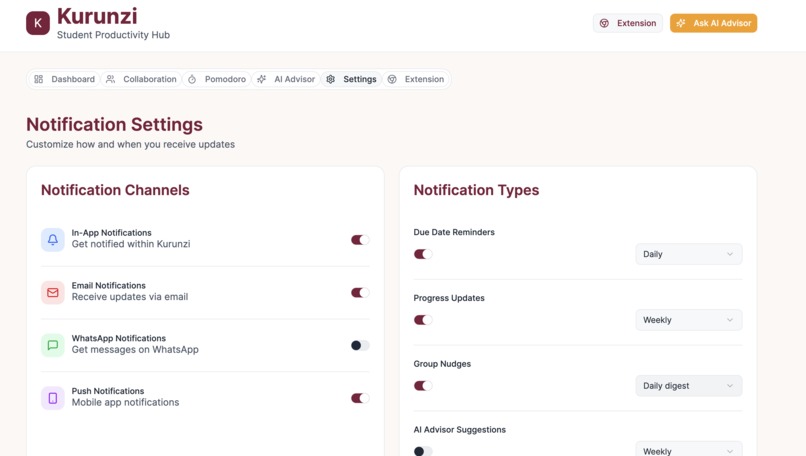Click 'Get messages on WhatsApp' text
The image size is (806, 456).
pyautogui.click(x=135, y=350)
